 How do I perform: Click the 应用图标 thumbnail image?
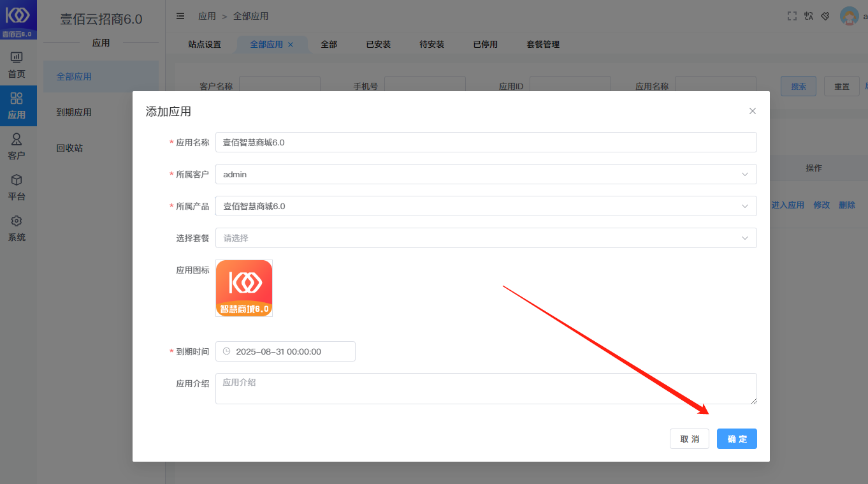click(x=244, y=288)
